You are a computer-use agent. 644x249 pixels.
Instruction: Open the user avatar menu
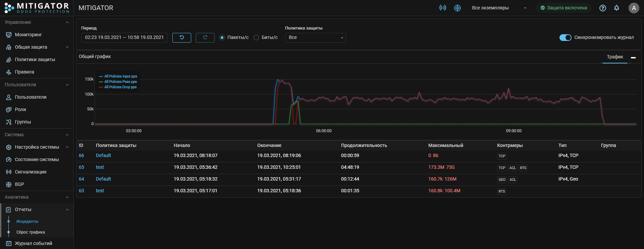coord(634,8)
